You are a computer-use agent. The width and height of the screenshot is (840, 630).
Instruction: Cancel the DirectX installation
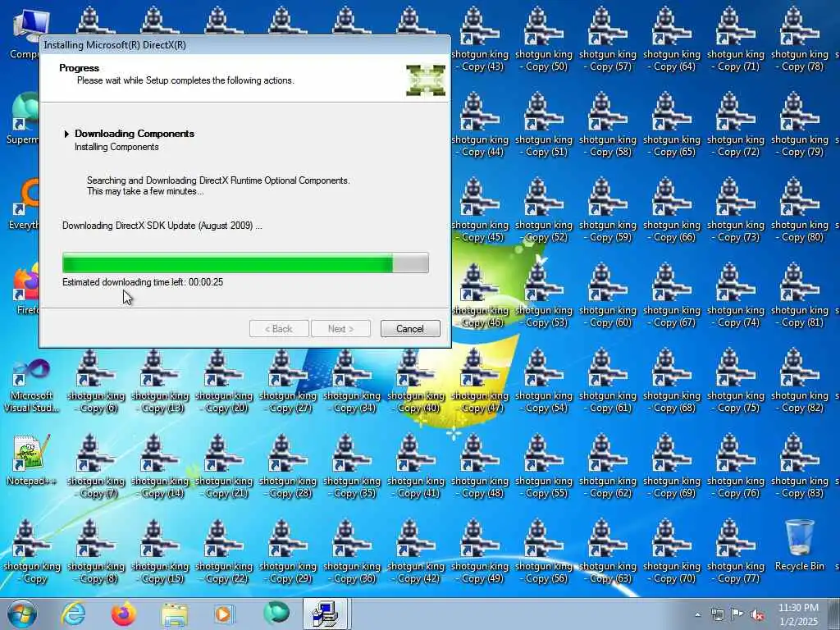click(x=410, y=328)
